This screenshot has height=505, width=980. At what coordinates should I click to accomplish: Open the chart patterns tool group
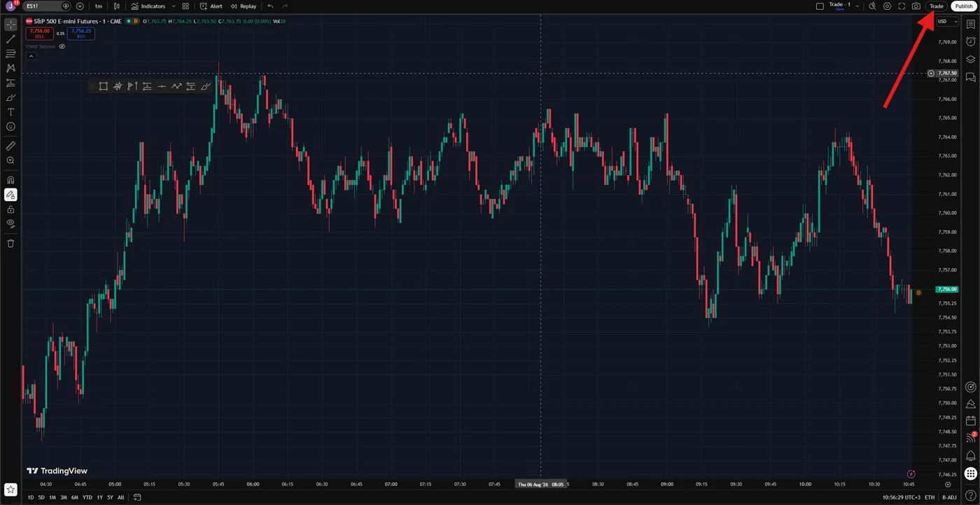tap(10, 68)
